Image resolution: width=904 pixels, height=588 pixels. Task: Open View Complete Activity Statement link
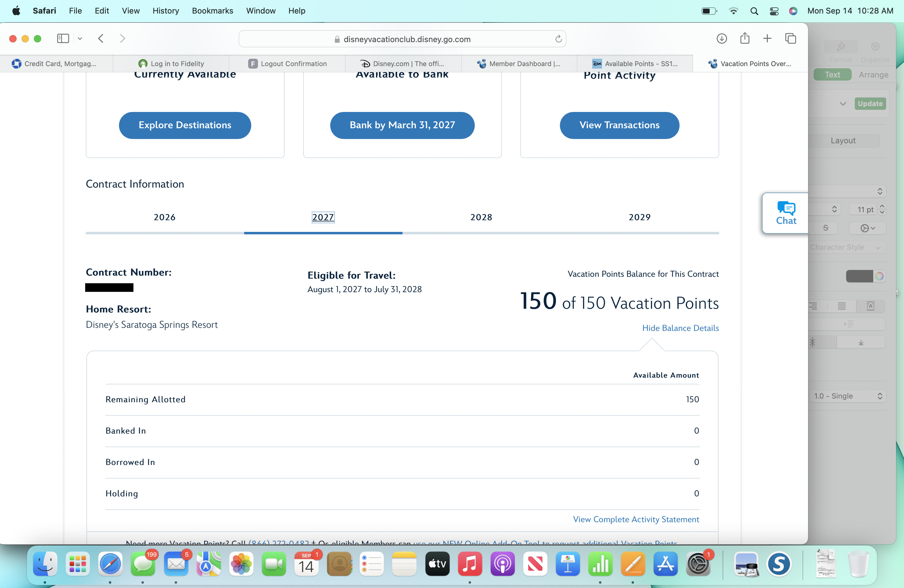click(x=636, y=519)
